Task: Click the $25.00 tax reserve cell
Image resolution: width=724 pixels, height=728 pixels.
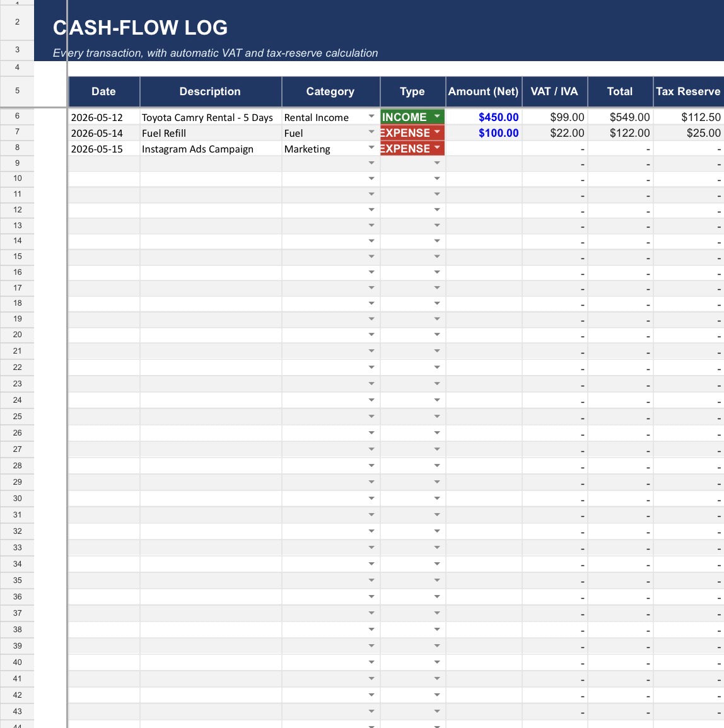Action: click(x=689, y=133)
